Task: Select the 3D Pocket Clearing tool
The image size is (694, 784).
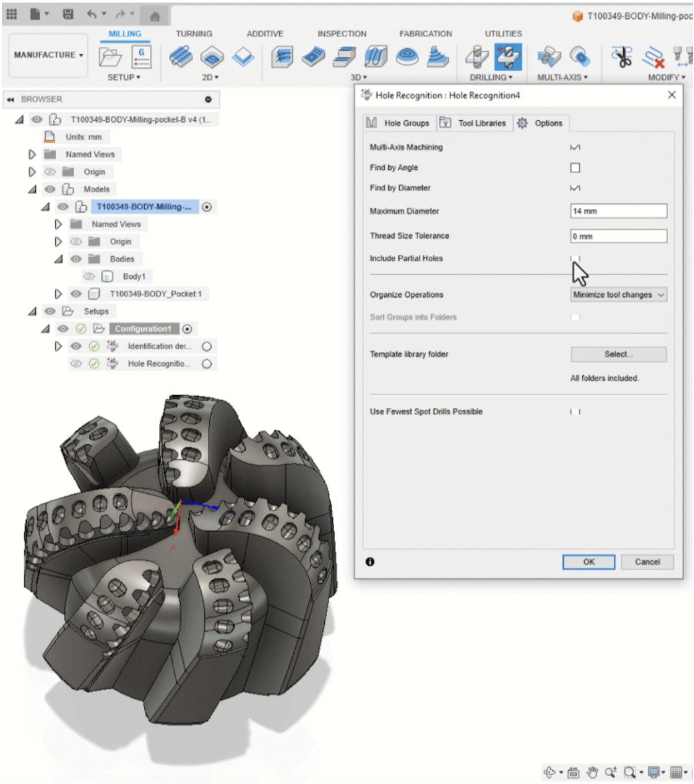Action: coord(313,57)
